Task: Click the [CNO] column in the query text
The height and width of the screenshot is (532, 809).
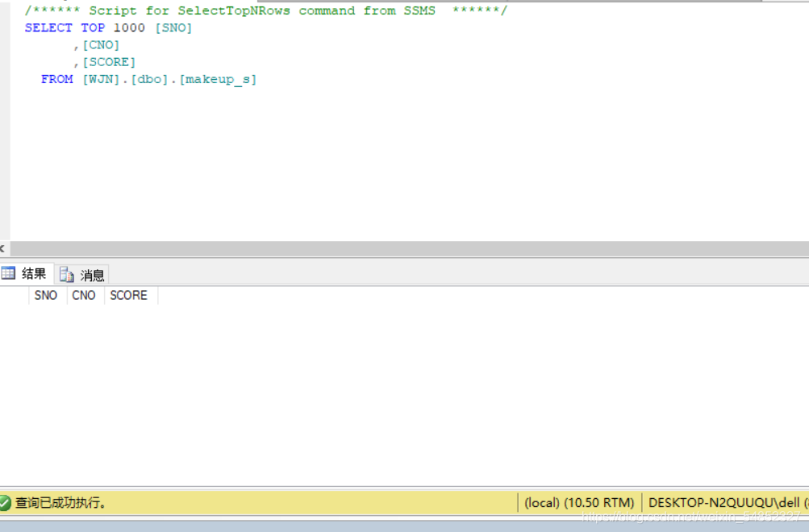Action: click(101, 45)
